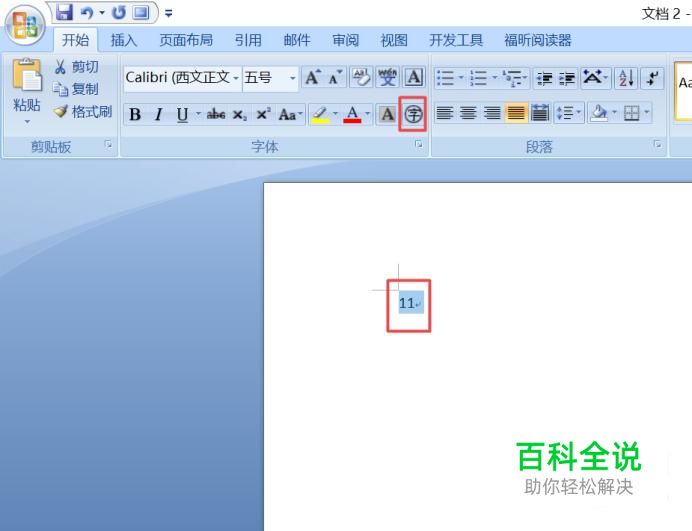
Task: Open the 开发工具 ribbon tab
Action: (456, 40)
